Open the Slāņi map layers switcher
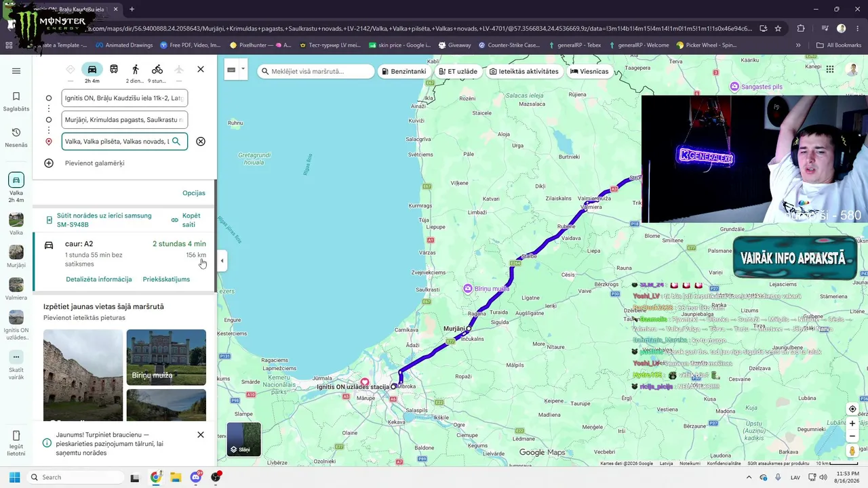868x488 pixels. [x=243, y=439]
